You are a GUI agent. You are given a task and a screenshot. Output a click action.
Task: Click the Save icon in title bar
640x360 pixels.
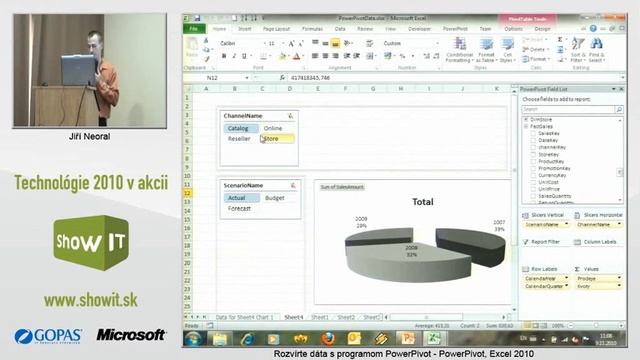[197, 18]
